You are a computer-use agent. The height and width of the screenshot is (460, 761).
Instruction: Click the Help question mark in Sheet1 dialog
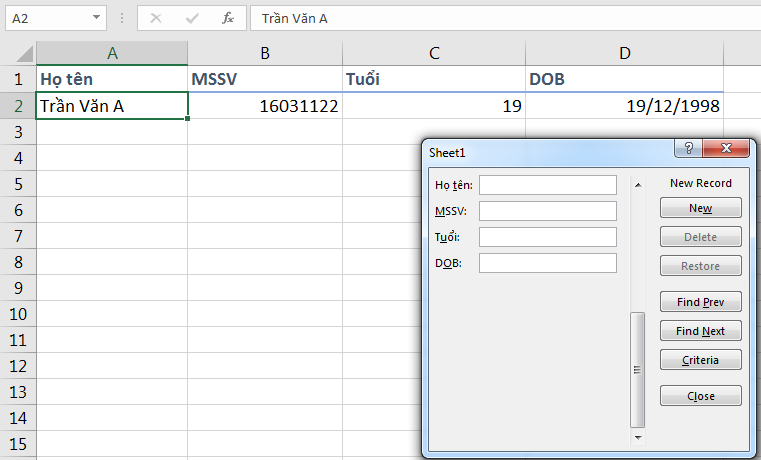pyautogui.click(x=688, y=148)
